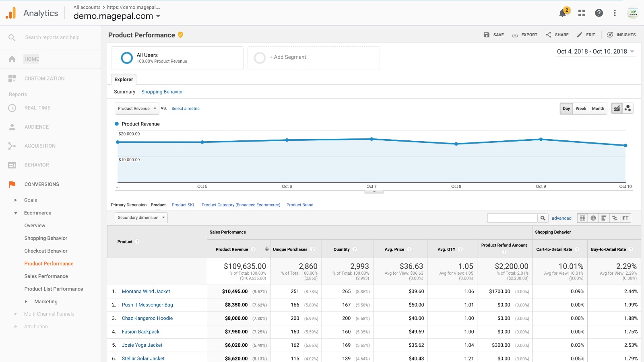Switch primary dimension to Product SKU

tap(184, 205)
